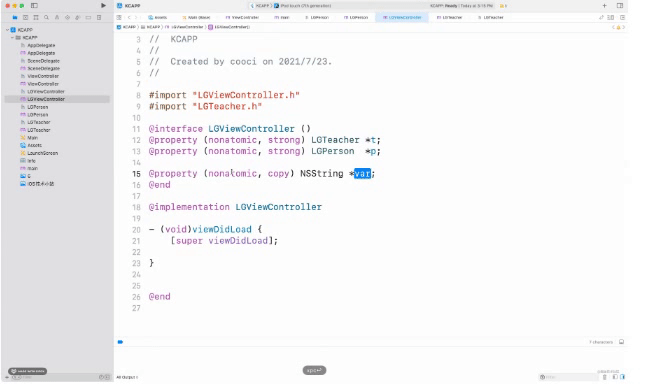This screenshot has width=650, height=384.
Task: Open the Test navigator diamond icon
Action: [67, 17]
